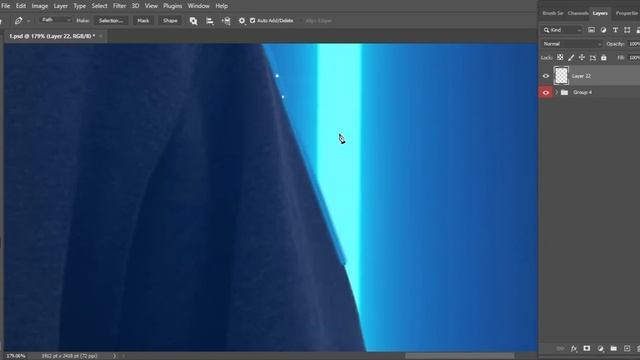Open the 3D menu
This screenshot has height=360, width=640.
point(136,6)
